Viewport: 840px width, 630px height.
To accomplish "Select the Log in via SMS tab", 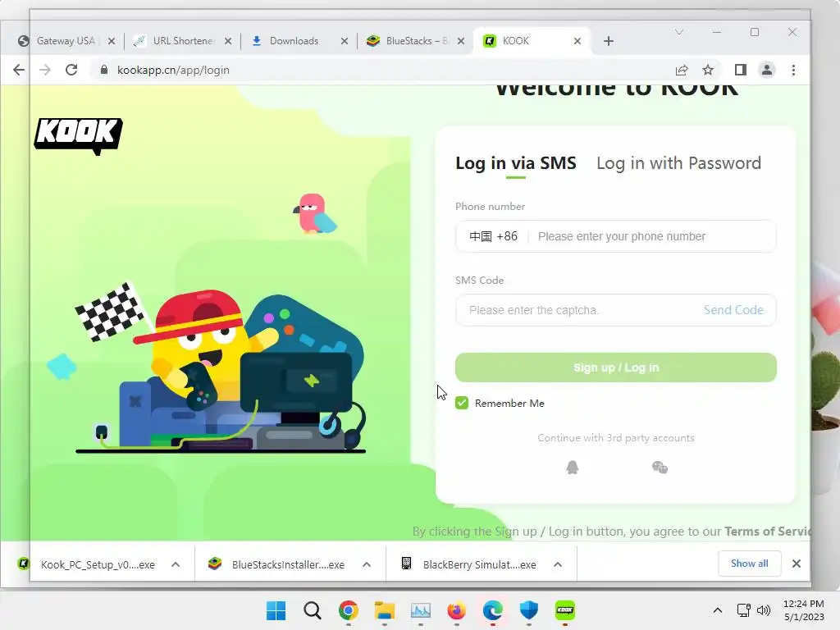I will tap(516, 163).
